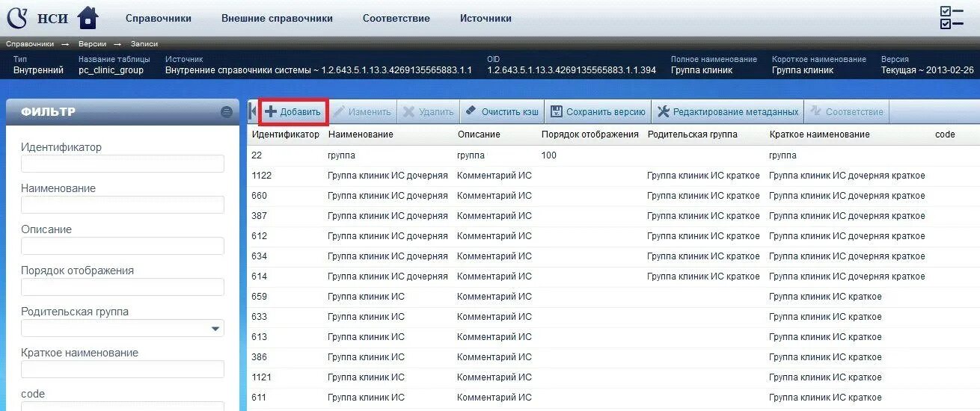This screenshot has width=980, height=411.
Task: Open Редактирование метаданных
Action: [728, 112]
